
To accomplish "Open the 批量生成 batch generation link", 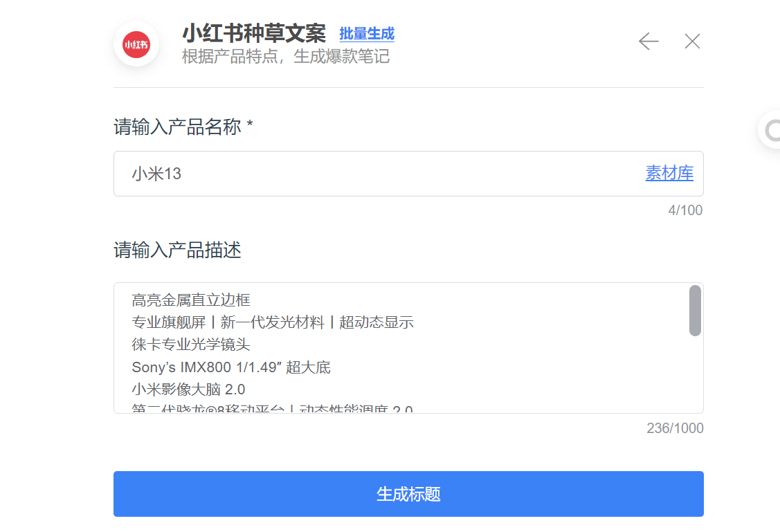I will tap(366, 33).
